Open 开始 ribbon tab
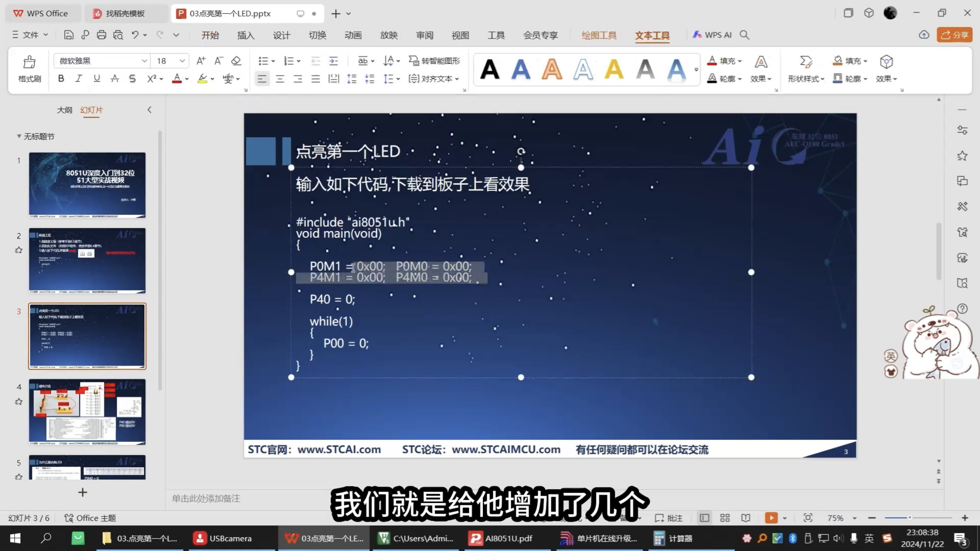 210,35
